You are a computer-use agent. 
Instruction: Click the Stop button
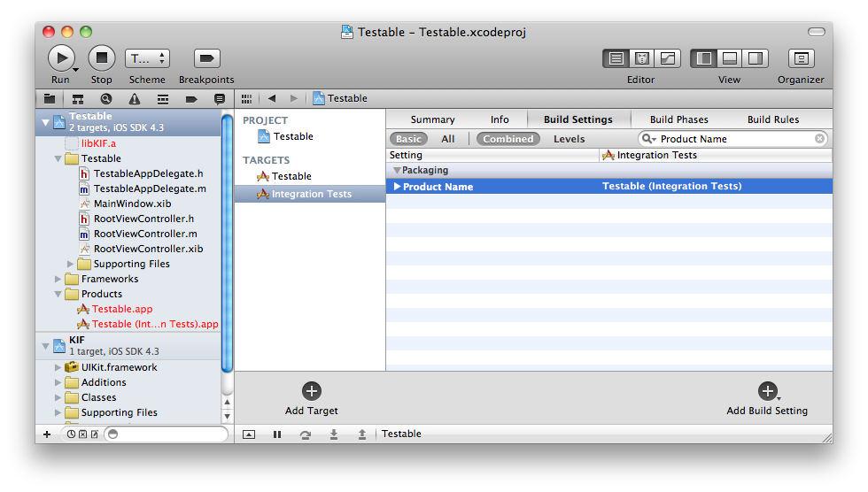[x=102, y=58]
